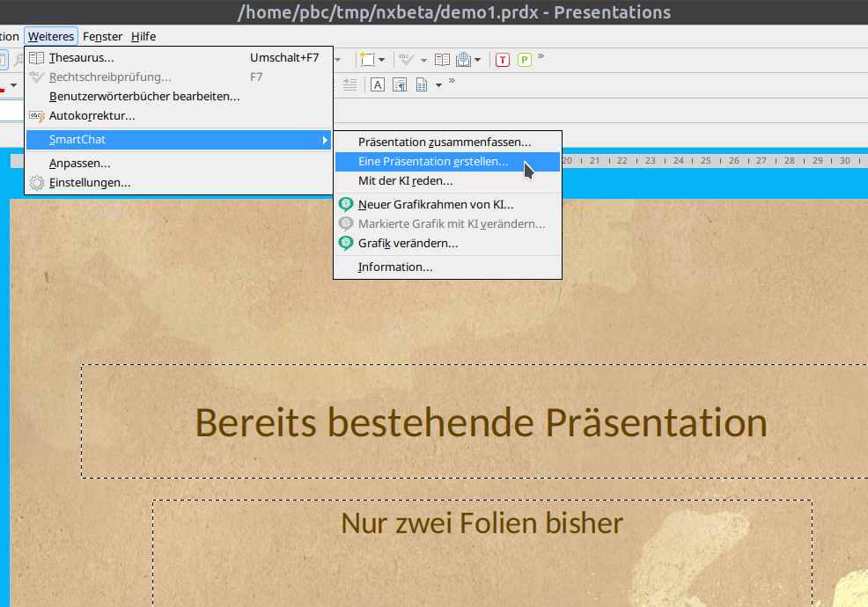Screen dimensions: 868x607
Task: Click the character format A icon
Action: [x=378, y=84]
